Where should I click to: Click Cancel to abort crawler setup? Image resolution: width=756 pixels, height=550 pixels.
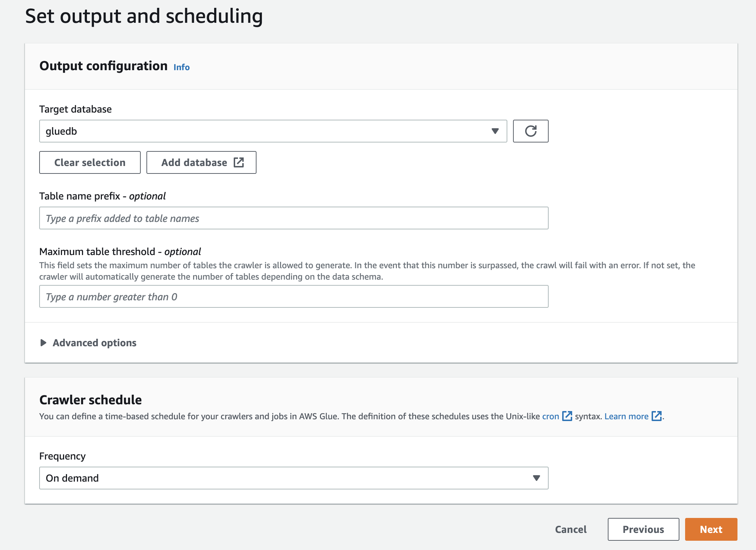(x=571, y=529)
